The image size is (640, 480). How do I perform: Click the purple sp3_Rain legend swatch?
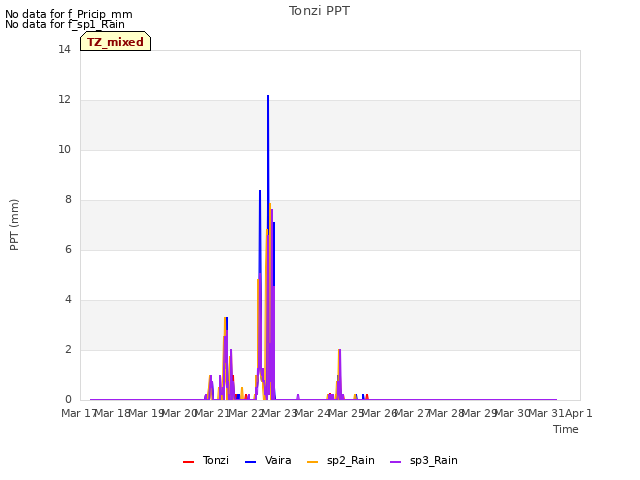point(396,462)
